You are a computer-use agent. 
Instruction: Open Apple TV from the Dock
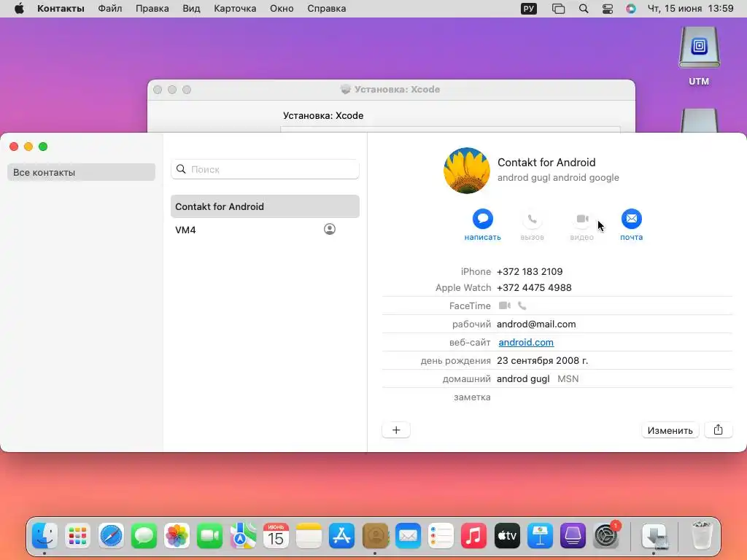[507, 536]
